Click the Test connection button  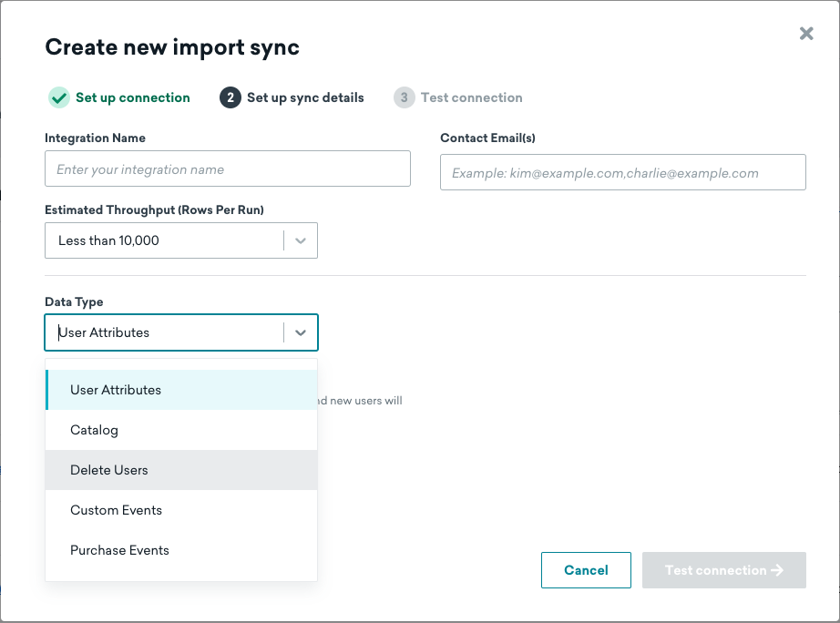[724, 570]
